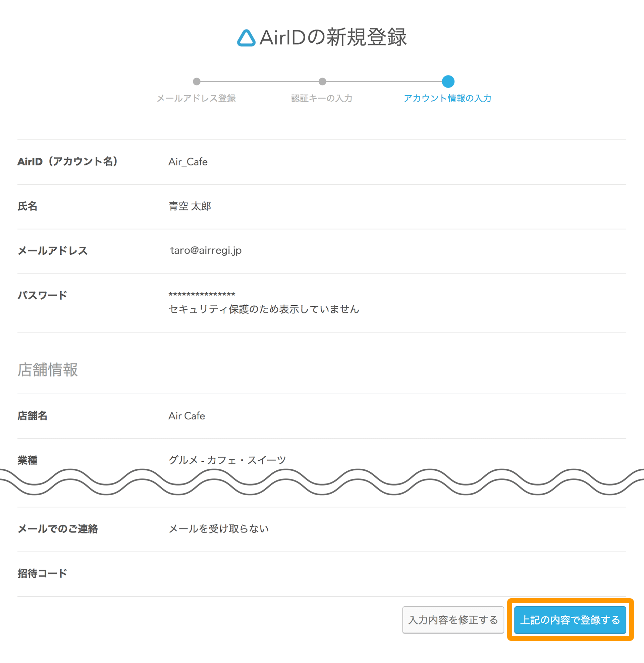
Task: Click the 上記の内容で登録する button
Action: 570,620
